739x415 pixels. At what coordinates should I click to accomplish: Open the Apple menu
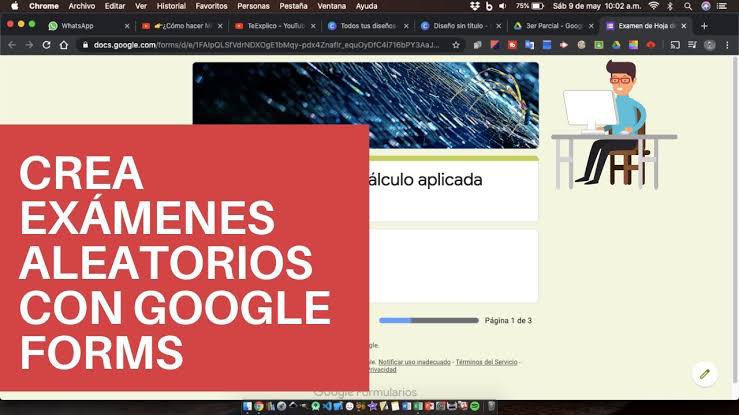pyautogui.click(x=15, y=6)
